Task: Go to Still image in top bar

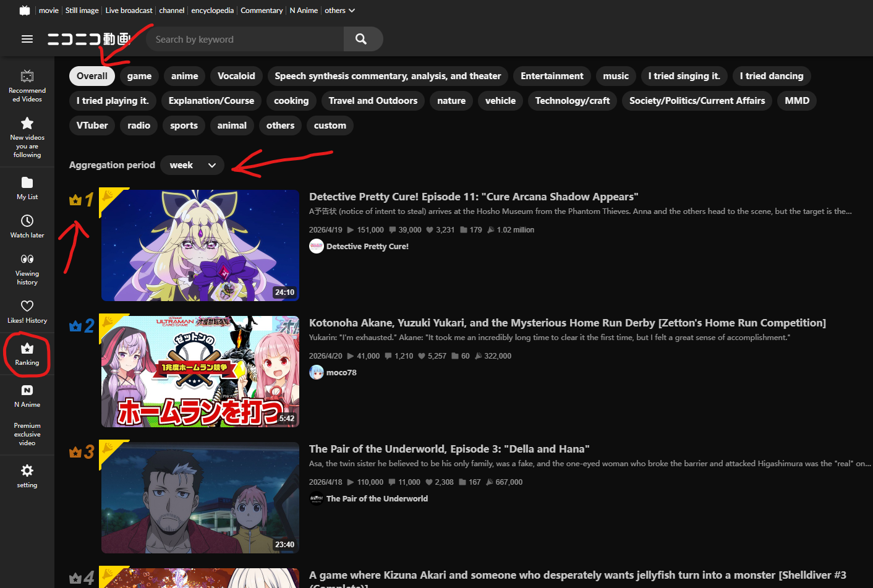Action: click(82, 11)
